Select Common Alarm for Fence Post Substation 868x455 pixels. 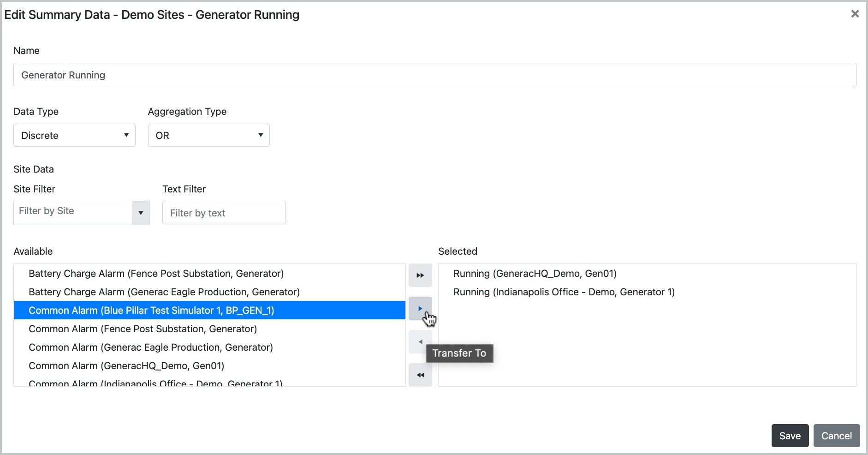(143, 329)
